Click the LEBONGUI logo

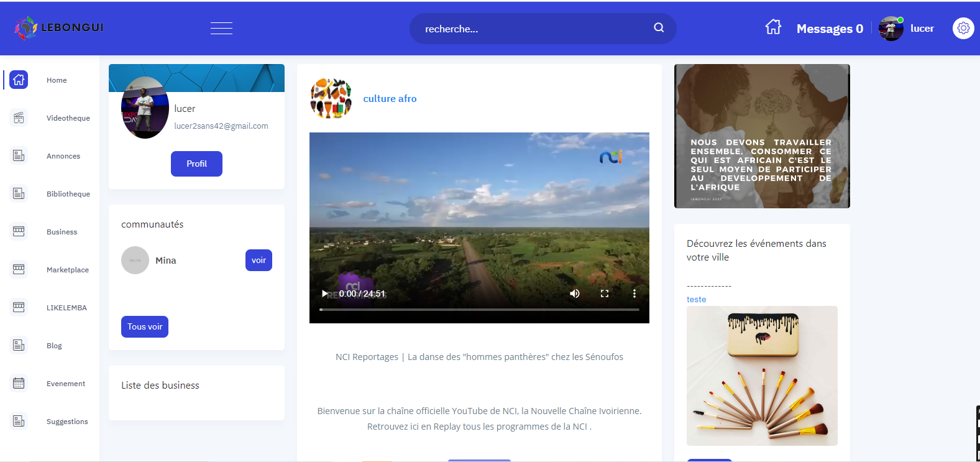coord(59,27)
